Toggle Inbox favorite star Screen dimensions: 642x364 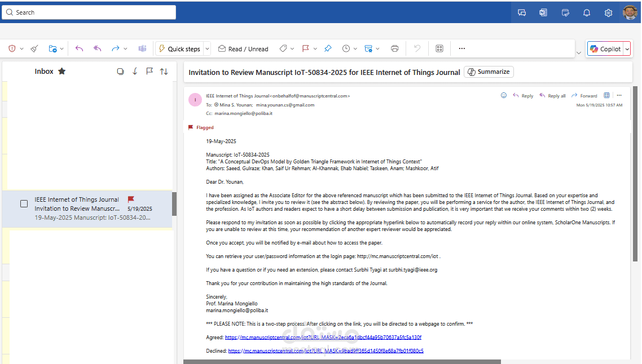point(62,71)
